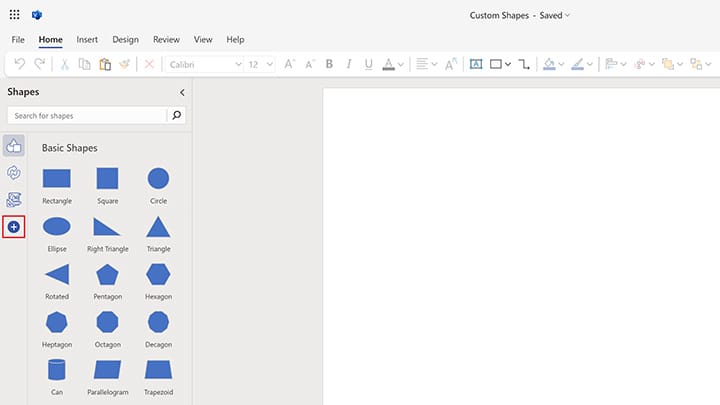
Task: Click the Custom Shapes - Saved title
Action: coord(518,15)
